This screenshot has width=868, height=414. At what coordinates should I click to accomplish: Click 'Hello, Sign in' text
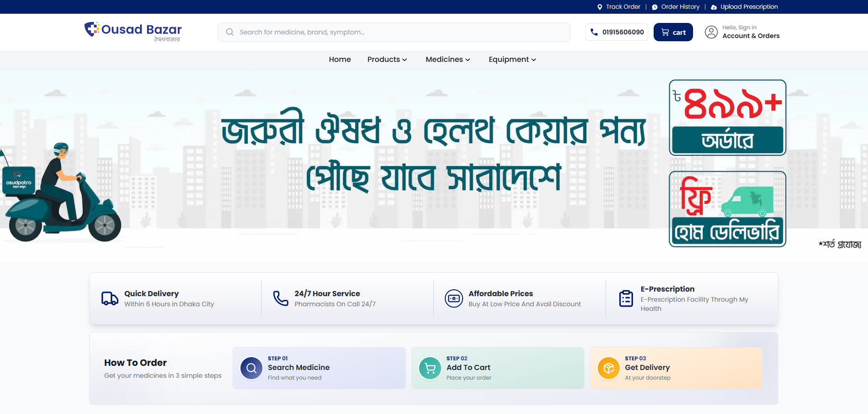point(739,28)
